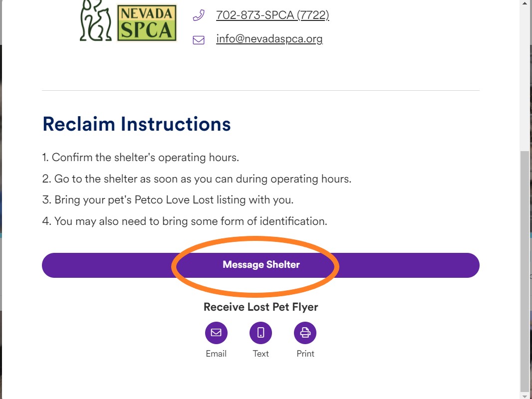
Task: Click the Print printer circle icon
Action: pos(305,333)
